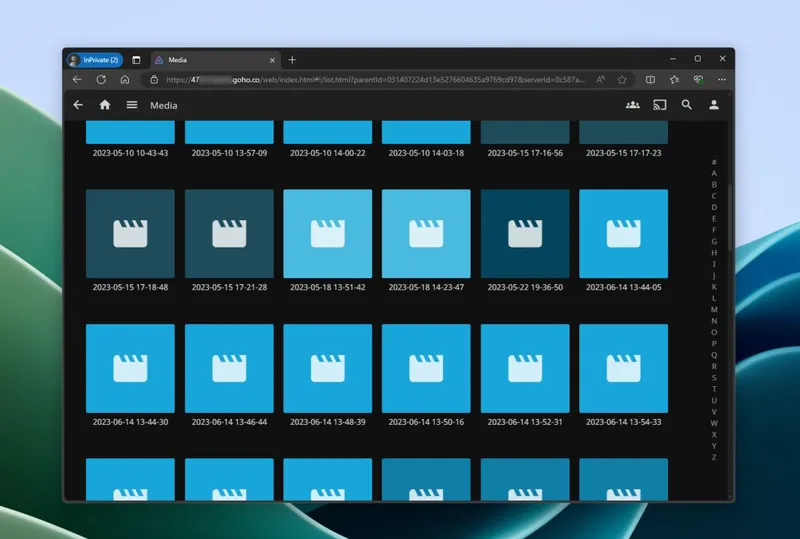Go back using the Jellyfin back arrow
This screenshot has width=800, height=539.
[78, 105]
